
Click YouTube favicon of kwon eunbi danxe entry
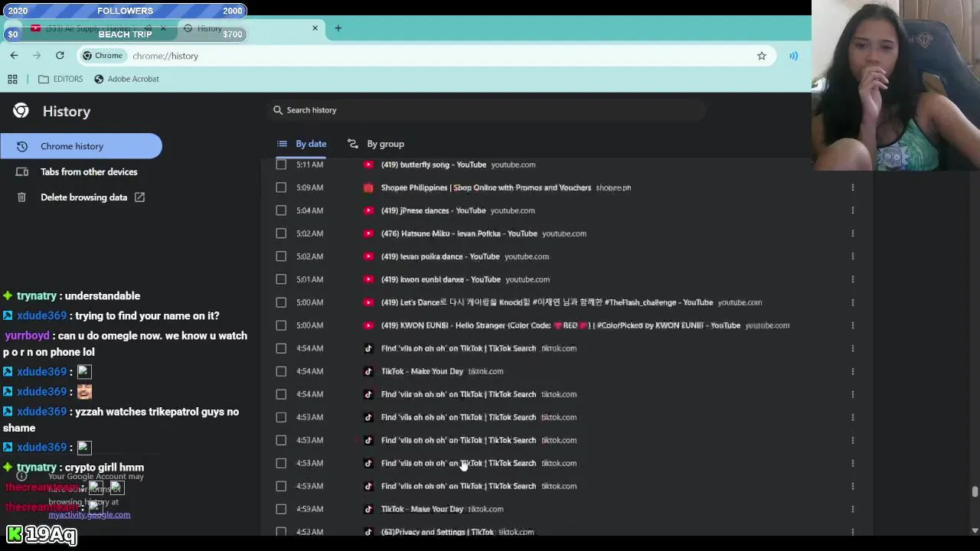point(368,279)
